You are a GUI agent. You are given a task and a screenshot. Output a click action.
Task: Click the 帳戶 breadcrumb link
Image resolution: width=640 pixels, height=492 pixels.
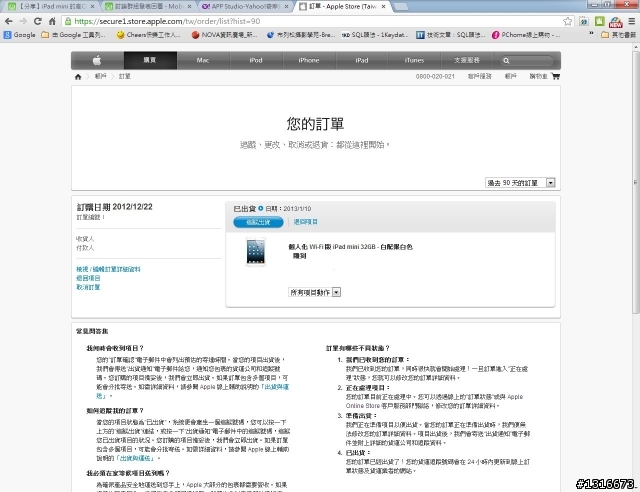(100, 76)
